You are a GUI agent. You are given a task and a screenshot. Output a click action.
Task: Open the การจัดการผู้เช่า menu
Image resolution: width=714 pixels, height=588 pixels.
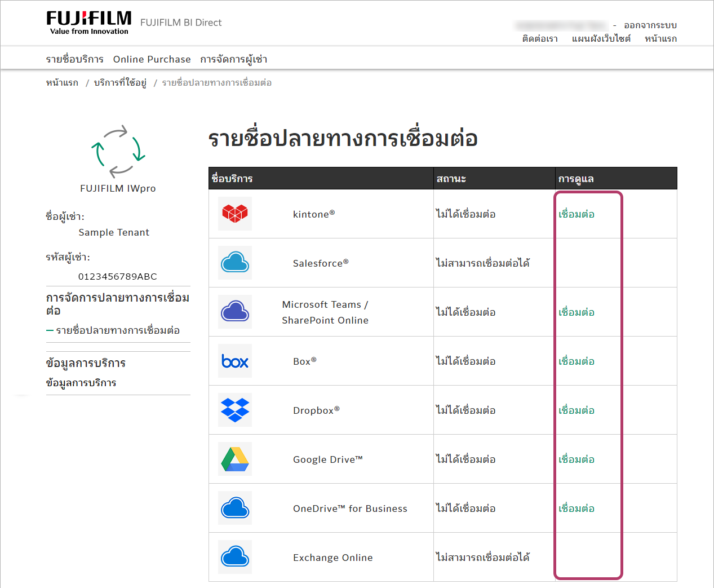(234, 59)
